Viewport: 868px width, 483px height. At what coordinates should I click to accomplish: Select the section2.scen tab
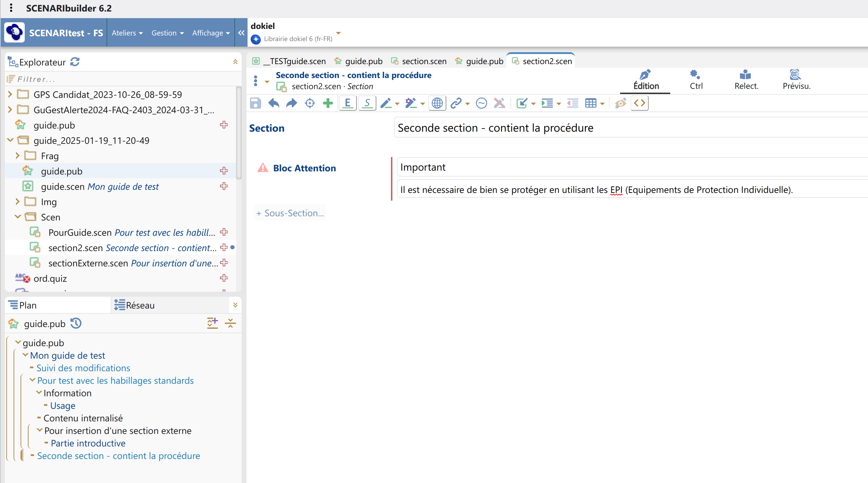542,61
